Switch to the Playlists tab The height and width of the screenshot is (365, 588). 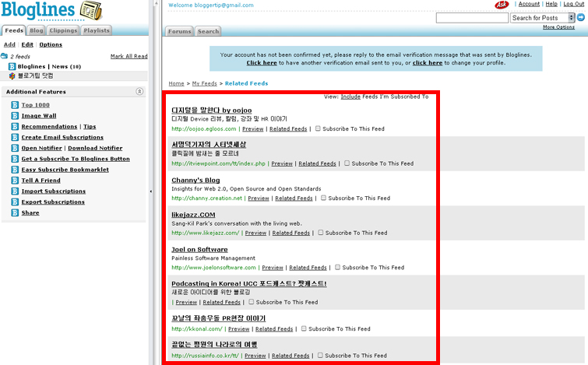click(x=97, y=30)
